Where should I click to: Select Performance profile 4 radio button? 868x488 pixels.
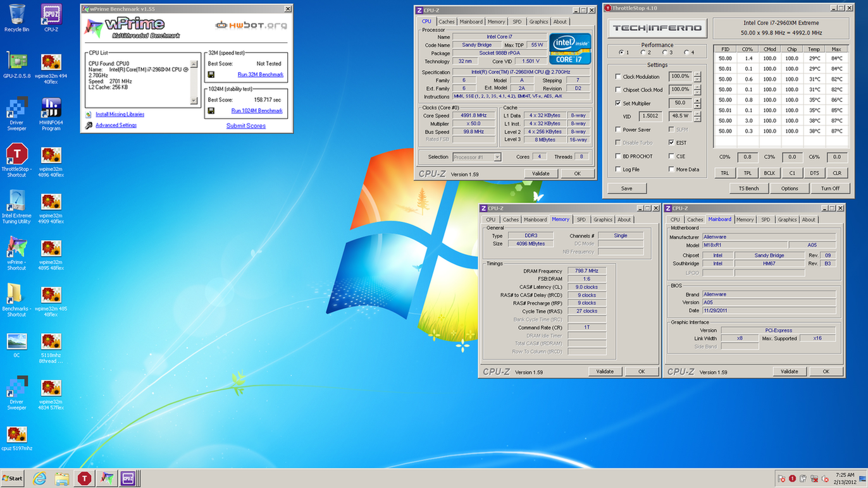(x=685, y=52)
